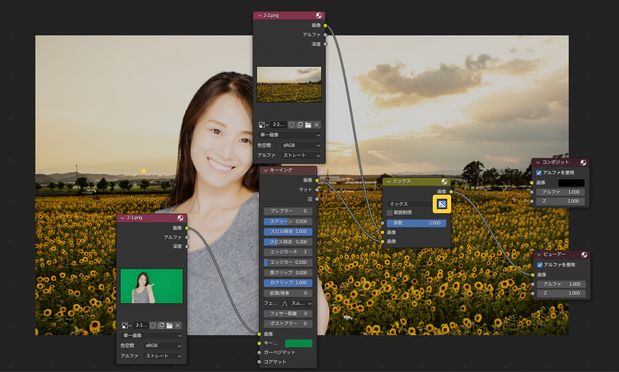Click the green key color swatch in Keying node
Screen dimensions: 619x372
coord(298,344)
